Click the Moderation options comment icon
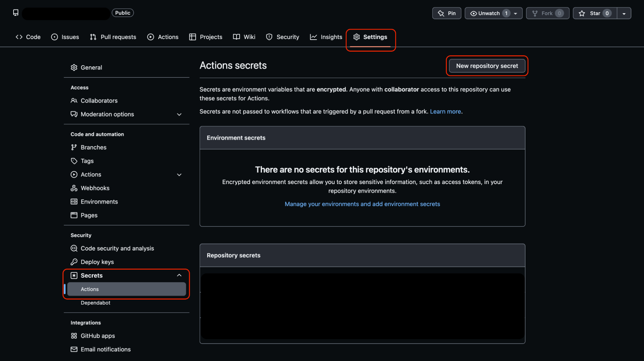Viewport: 644px width, 361px height. [x=74, y=114]
